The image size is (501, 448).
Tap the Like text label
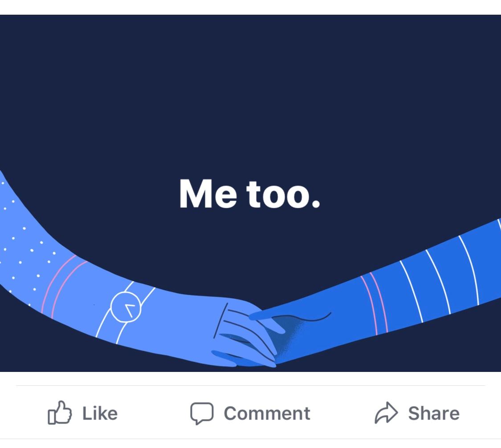100,414
